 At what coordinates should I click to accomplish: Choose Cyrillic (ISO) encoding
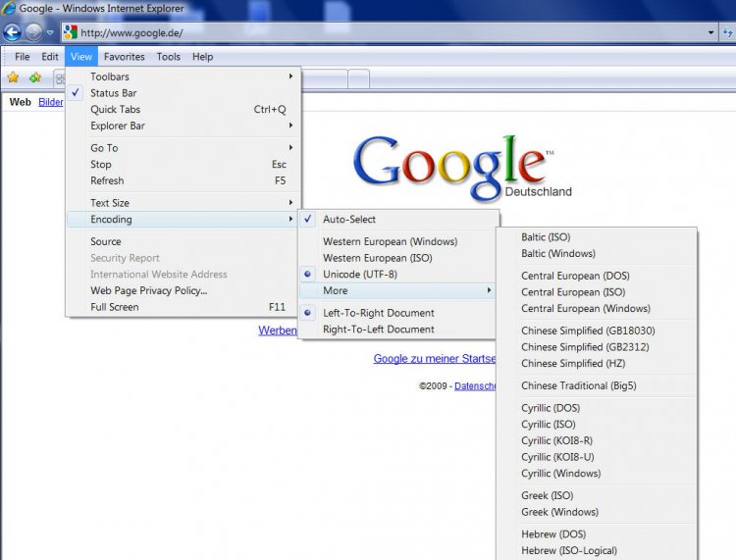(597, 425)
